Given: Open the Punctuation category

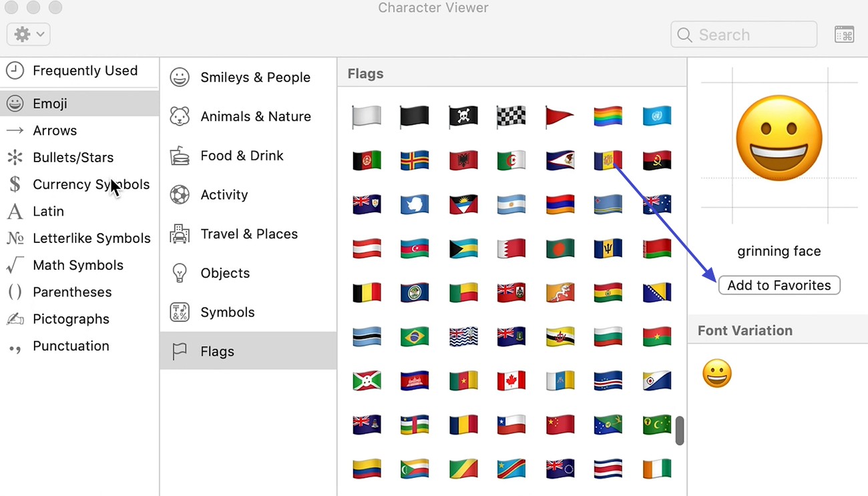Looking at the screenshot, I should tap(79, 346).
